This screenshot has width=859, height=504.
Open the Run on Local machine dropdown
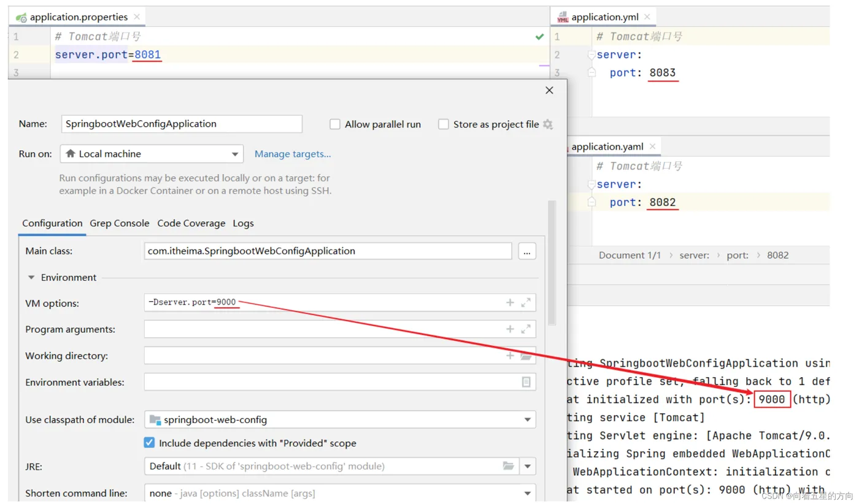[152, 154]
